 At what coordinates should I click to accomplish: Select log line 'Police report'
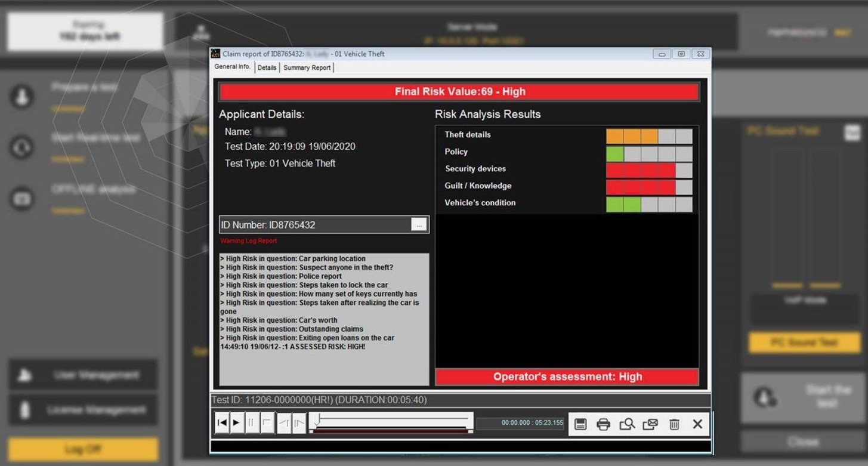(281, 276)
